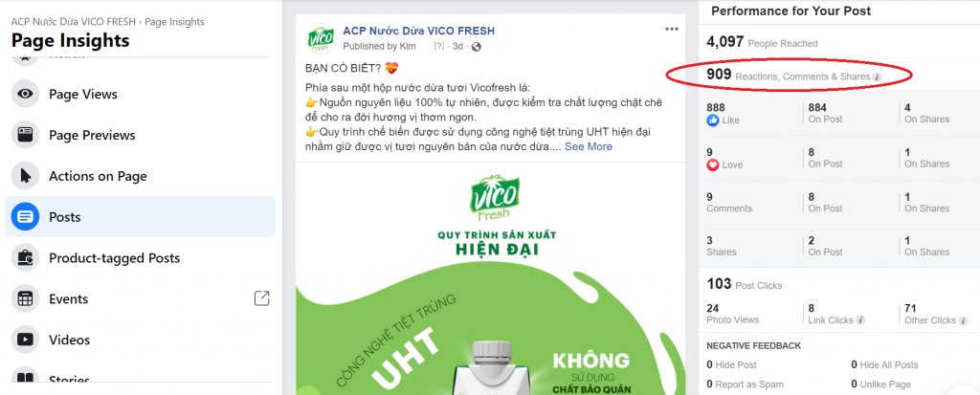
Task: Expand post text with See More
Action: [x=589, y=146]
